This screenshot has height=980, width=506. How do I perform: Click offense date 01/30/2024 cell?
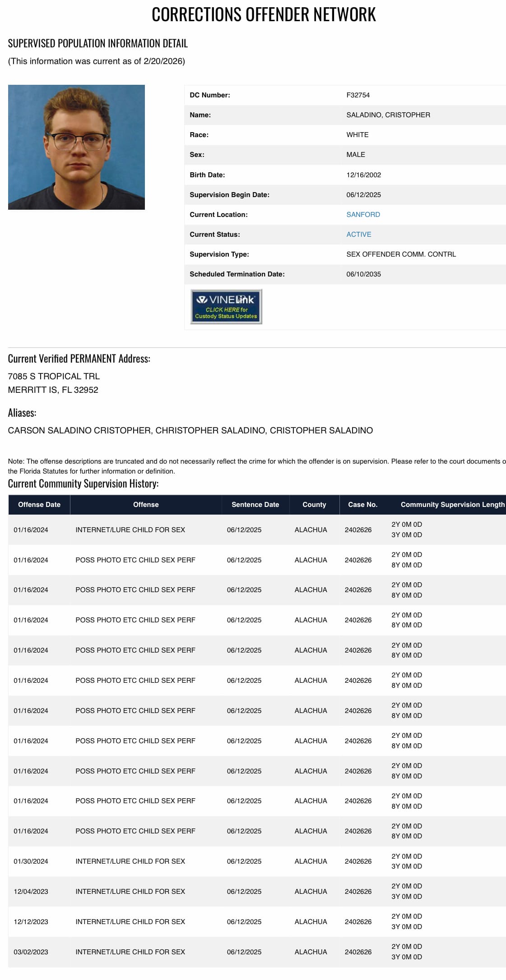click(x=31, y=861)
